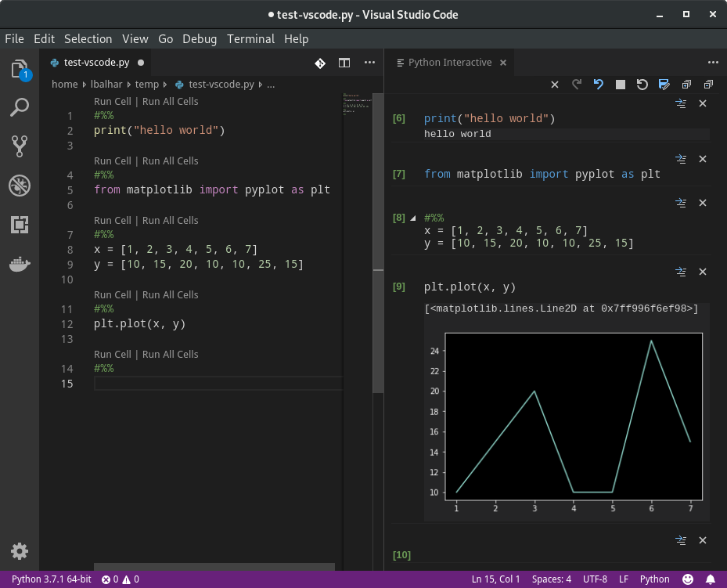Change indentation via Spaces: 4
This screenshot has width=727, height=588.
click(551, 579)
